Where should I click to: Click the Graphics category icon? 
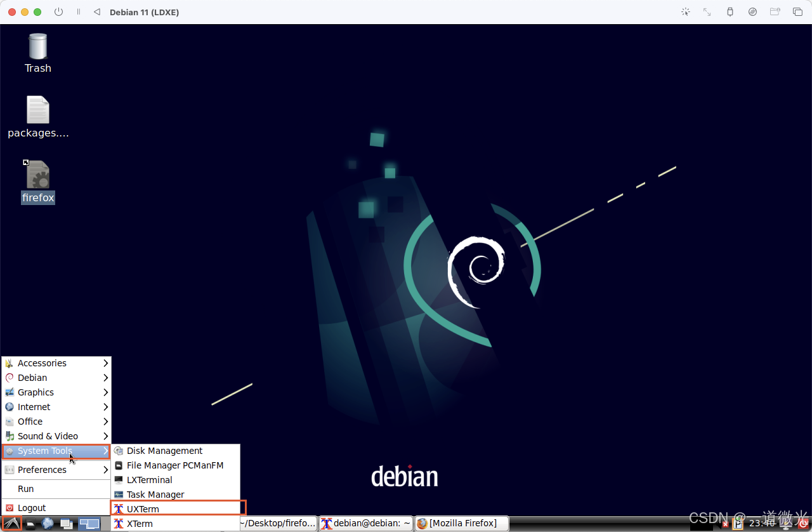[x=10, y=392]
